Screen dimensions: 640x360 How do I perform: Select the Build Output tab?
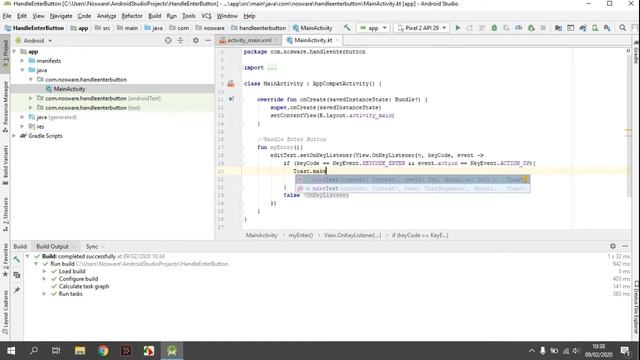(52, 247)
